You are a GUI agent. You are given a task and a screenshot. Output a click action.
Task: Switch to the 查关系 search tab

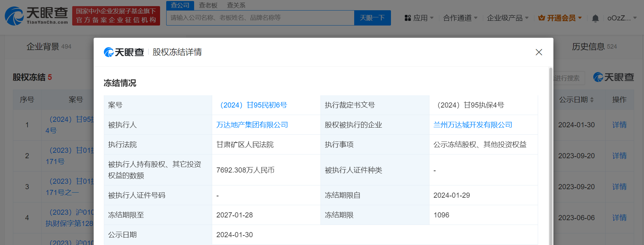(x=236, y=5)
